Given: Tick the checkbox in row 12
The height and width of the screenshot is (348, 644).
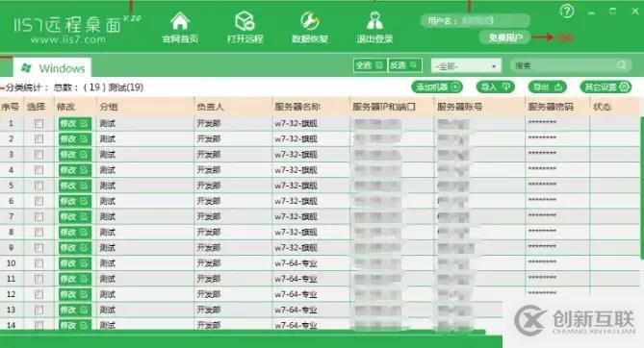Looking at the screenshot, I should point(39,294).
